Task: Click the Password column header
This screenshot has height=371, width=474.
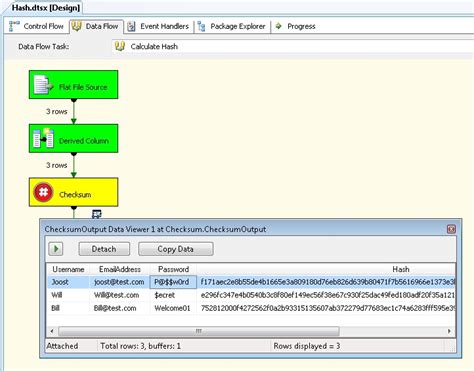Action: [173, 269]
